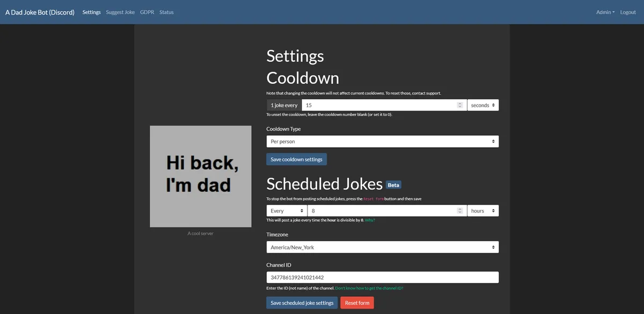Open the Timezone America/New_York dropdown
Viewport: 644px width, 314px height.
coord(382,247)
